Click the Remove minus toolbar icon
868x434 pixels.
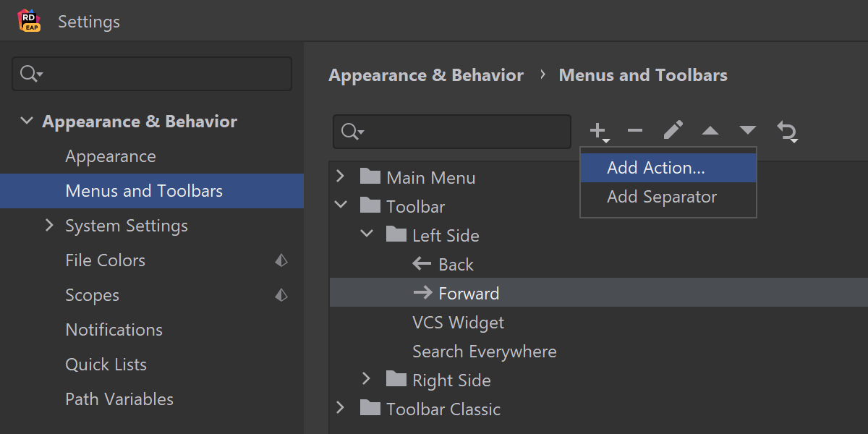pyautogui.click(x=635, y=131)
